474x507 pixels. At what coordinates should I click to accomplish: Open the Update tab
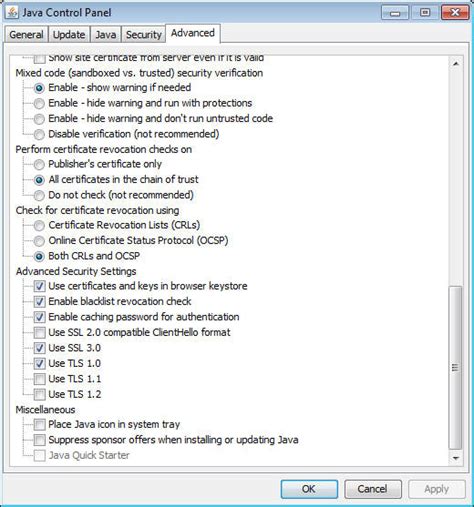tap(69, 34)
